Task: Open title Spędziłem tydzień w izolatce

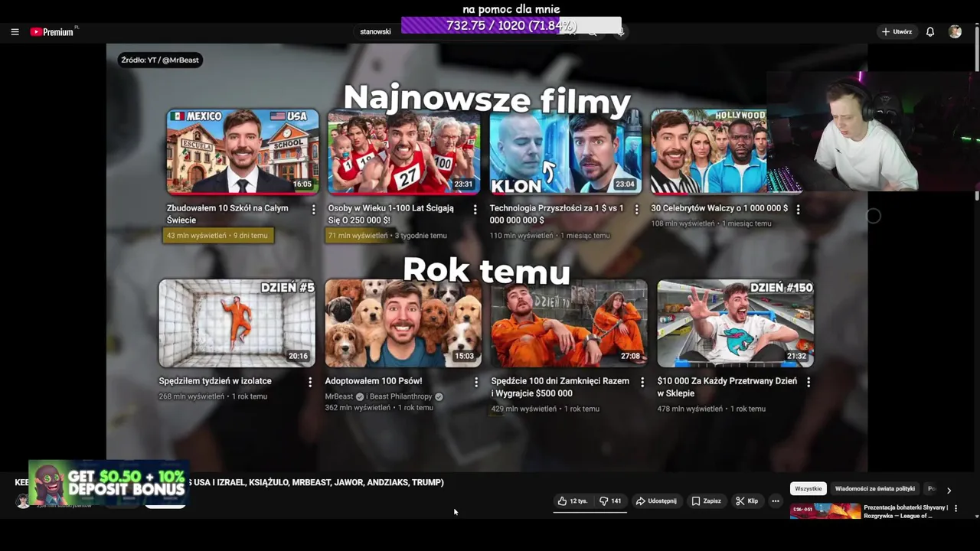Action: pyautogui.click(x=215, y=380)
